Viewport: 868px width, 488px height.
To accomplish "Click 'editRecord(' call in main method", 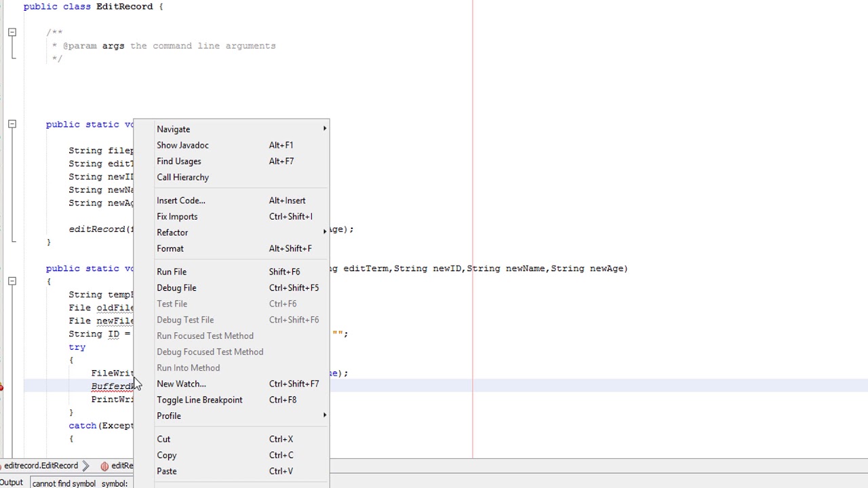I will [100, 229].
